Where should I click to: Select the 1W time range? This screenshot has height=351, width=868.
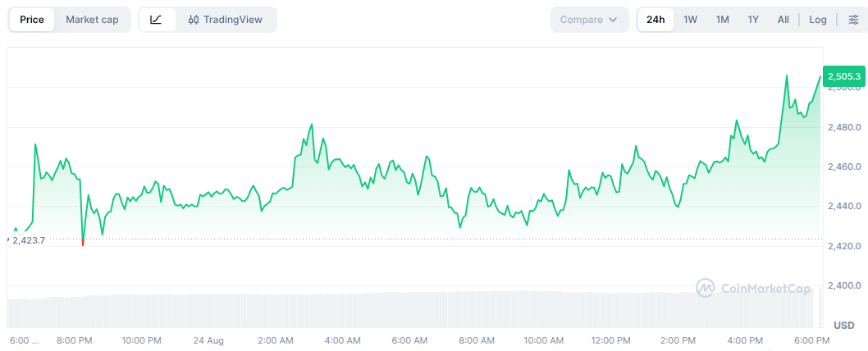click(x=690, y=20)
